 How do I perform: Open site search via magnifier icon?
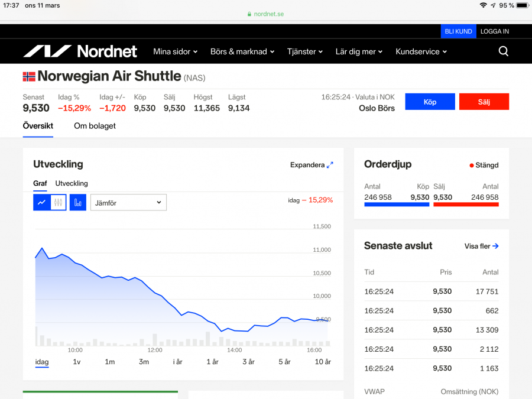[x=503, y=51]
